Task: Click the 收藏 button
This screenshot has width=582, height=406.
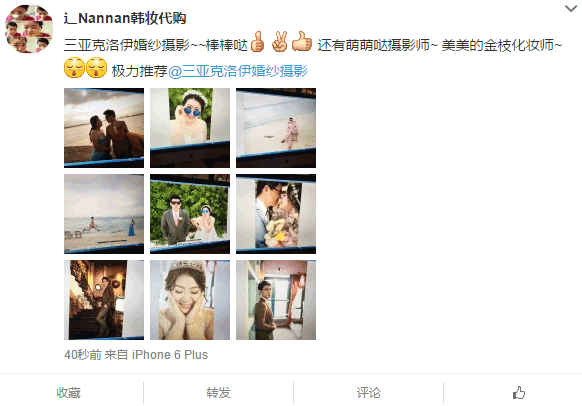Action: (68, 393)
